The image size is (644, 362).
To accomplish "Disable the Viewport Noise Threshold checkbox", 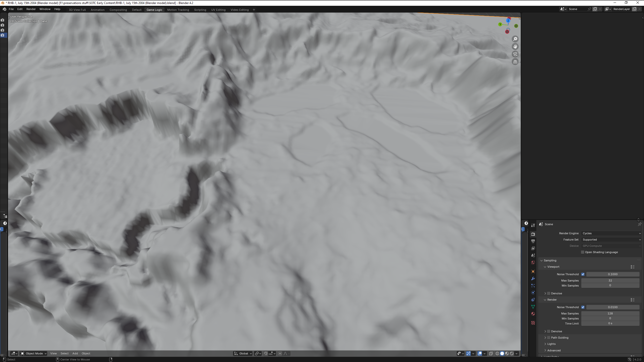I will 583,274.
